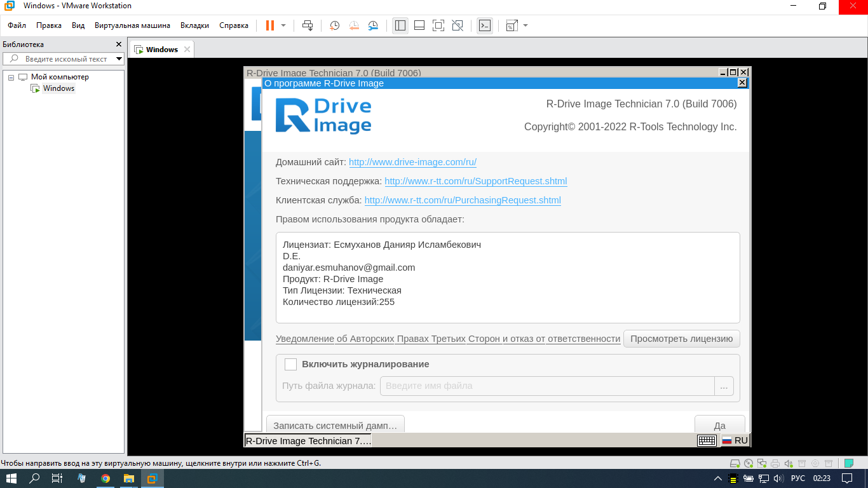Open the Вкладки menu
The width and height of the screenshot is (868, 488).
[x=194, y=25]
